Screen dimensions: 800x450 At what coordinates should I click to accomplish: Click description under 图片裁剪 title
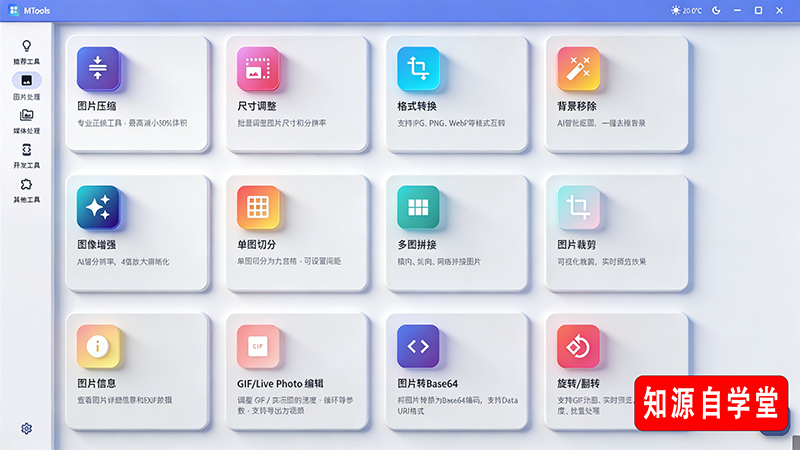click(602, 262)
